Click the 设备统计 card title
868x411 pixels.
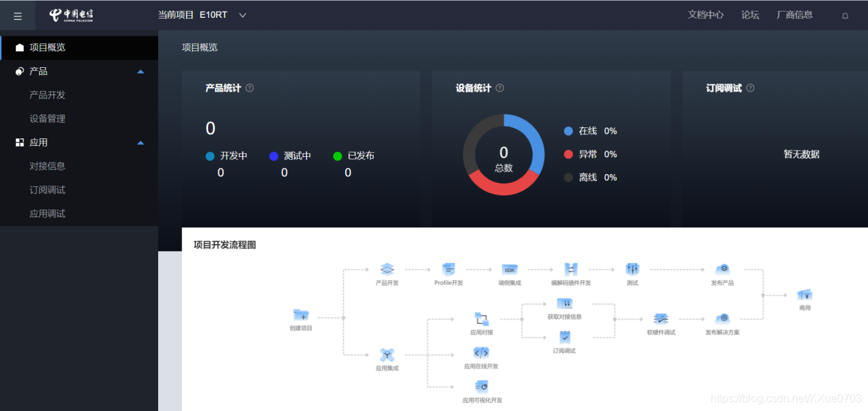pyautogui.click(x=474, y=88)
